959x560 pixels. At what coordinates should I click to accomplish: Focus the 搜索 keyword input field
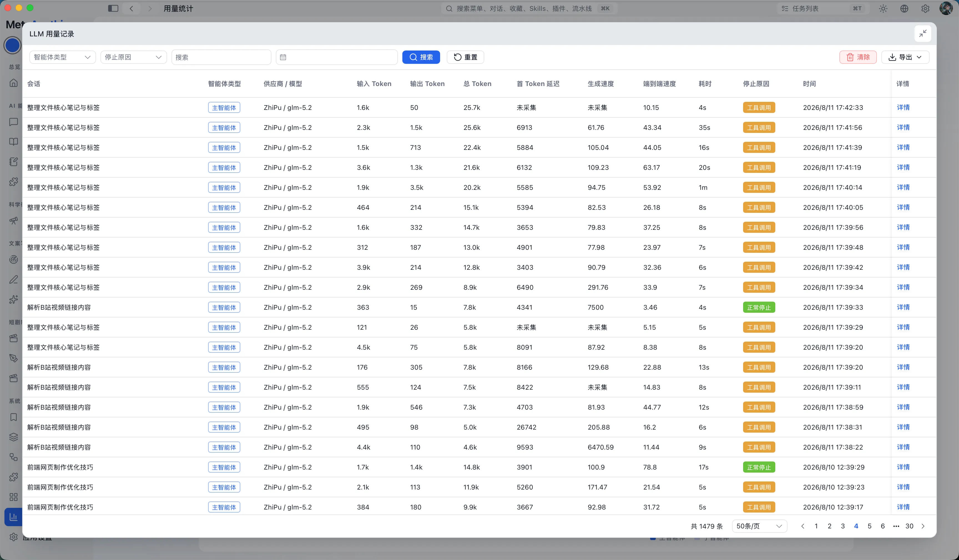221,57
